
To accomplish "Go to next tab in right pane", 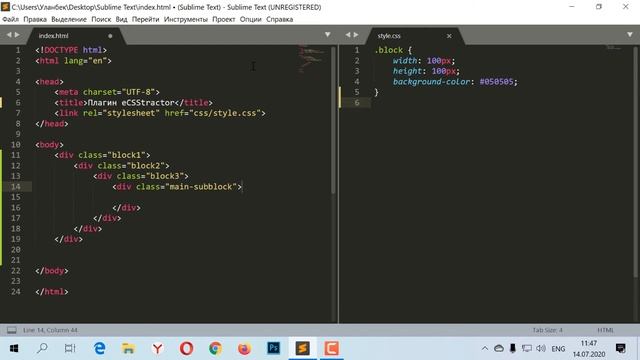I will coord(356,35).
